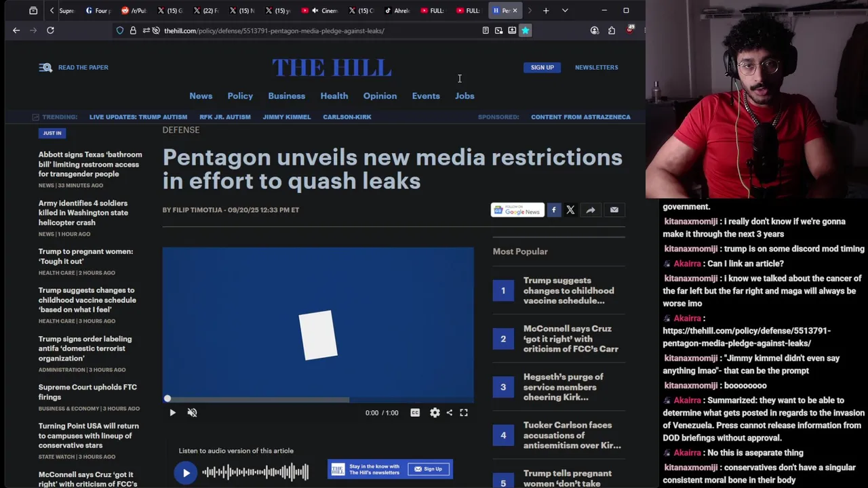Click the video share icon
Screen dimensions: 868x488
[449, 412]
